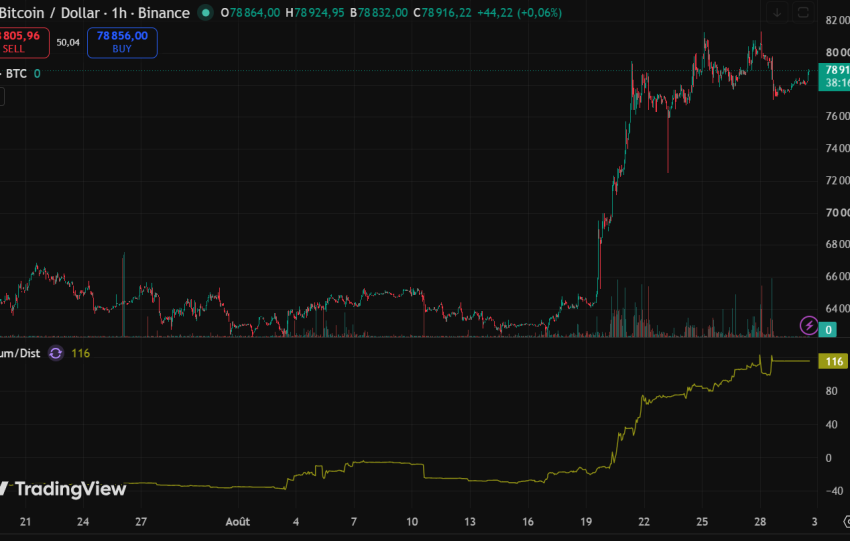Click the purple circular icon beside Dist label
This screenshot has height=541, width=850.
tap(56, 353)
